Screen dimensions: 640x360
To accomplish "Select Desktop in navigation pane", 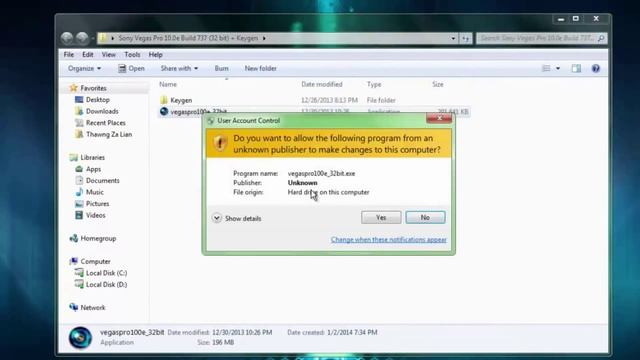I will pyautogui.click(x=98, y=100).
